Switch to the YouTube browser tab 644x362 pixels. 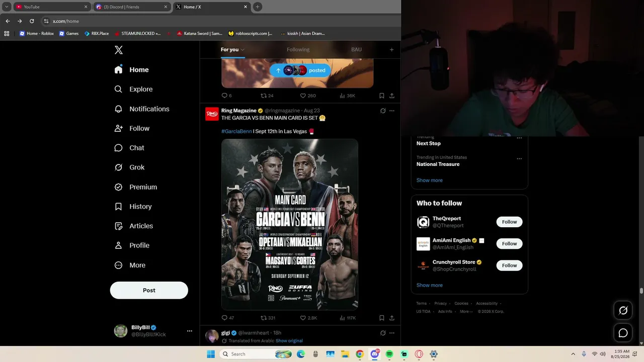(52, 7)
